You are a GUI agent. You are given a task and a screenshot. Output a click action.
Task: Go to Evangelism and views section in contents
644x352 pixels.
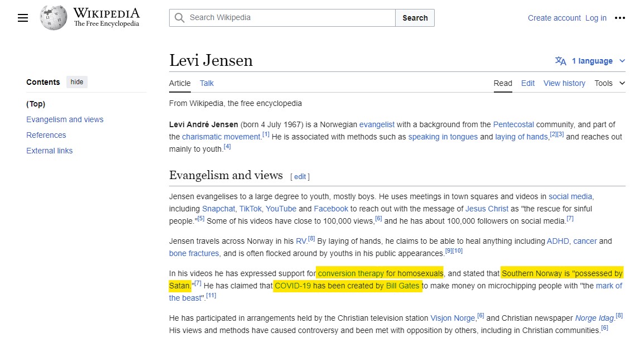point(65,119)
